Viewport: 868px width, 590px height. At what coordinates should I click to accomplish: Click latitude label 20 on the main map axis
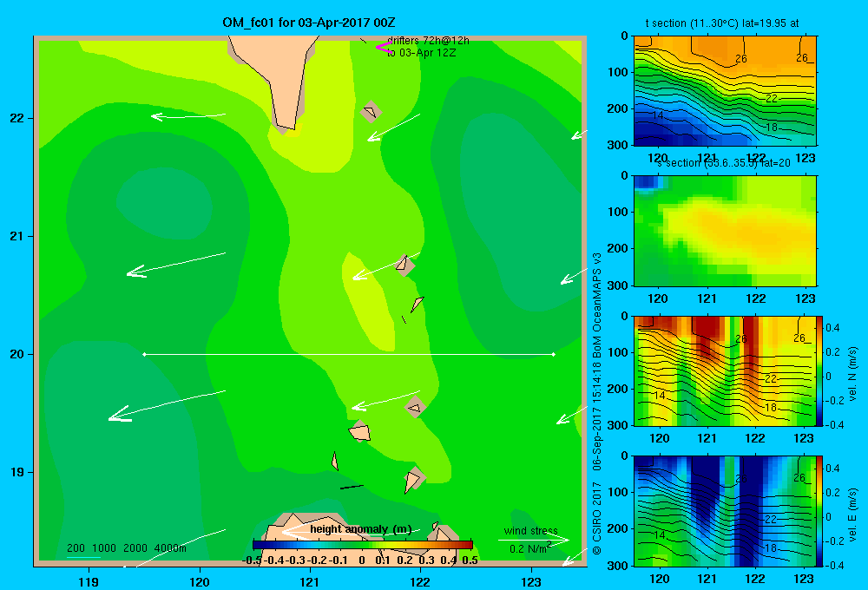[x=17, y=354]
